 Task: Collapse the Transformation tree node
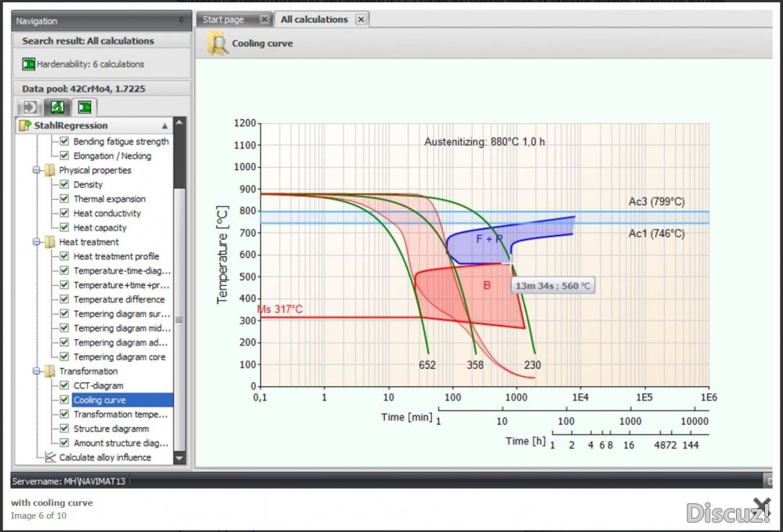37,371
